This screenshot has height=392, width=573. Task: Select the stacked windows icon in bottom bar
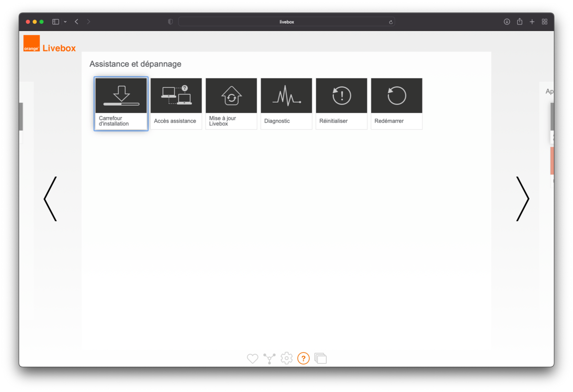coord(320,358)
